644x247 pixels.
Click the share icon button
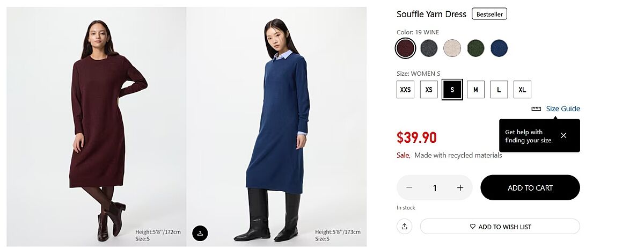tap(404, 227)
